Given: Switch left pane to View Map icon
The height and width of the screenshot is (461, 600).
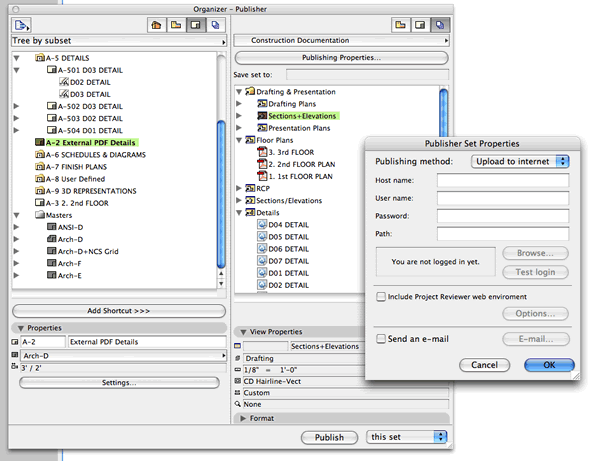Looking at the screenshot, I should tap(176, 24).
